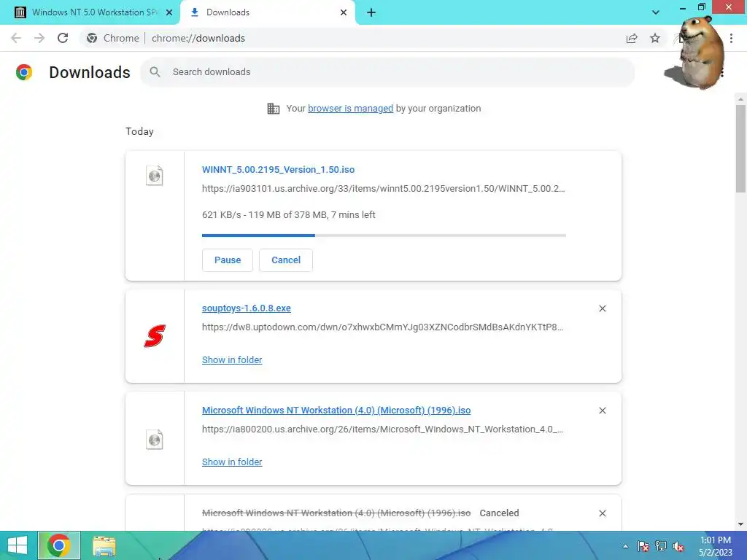Viewport: 747px width, 560px height.
Task: Share this page using the share icon
Action: tap(632, 38)
